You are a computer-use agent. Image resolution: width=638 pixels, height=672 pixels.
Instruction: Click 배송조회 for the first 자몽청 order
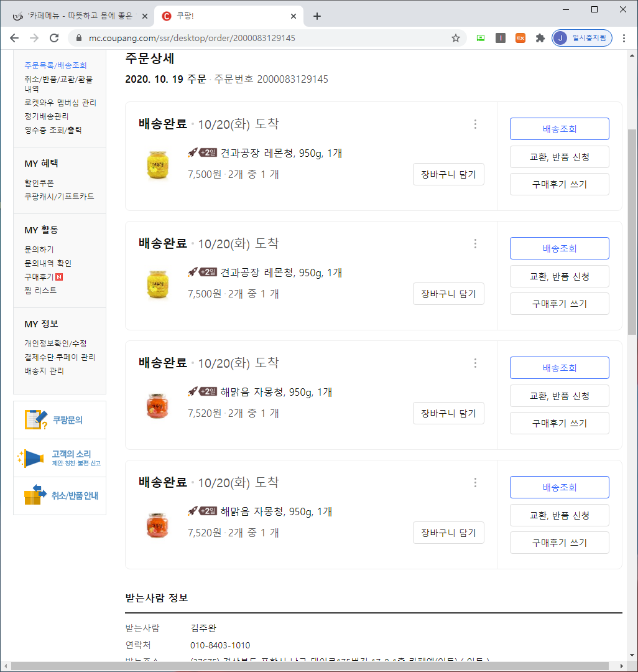click(559, 368)
